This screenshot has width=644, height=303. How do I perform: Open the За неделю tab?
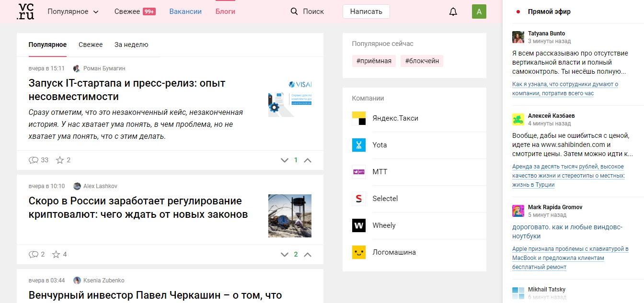click(x=130, y=45)
